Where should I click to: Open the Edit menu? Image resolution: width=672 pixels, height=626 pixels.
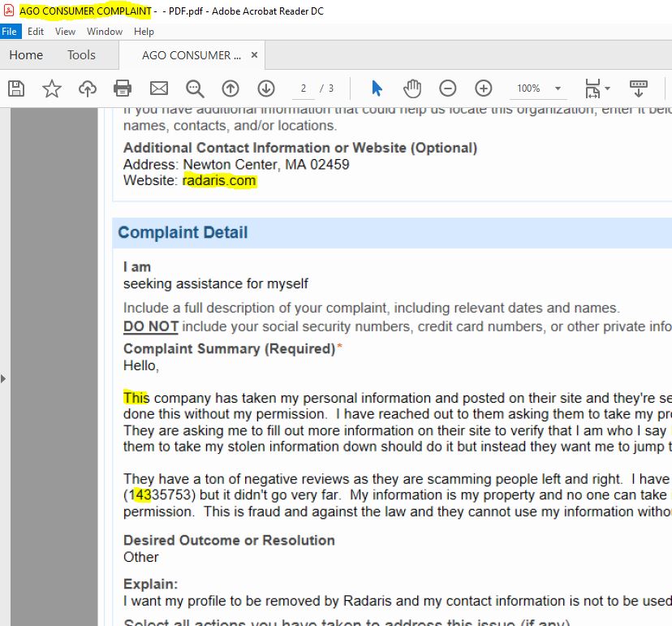(x=36, y=32)
